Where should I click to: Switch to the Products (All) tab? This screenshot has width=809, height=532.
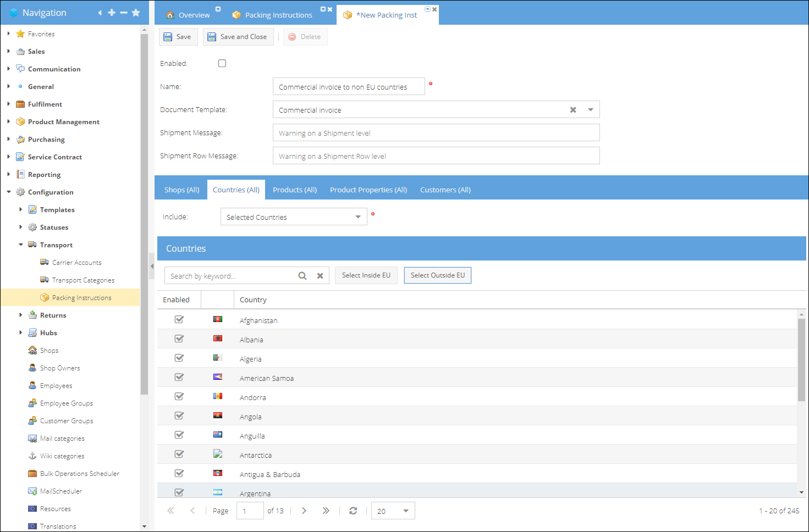(295, 190)
